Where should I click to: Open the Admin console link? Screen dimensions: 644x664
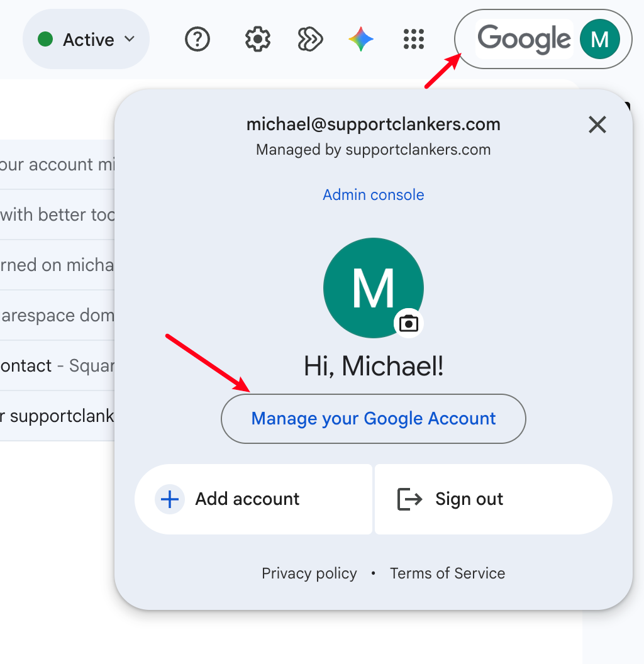click(374, 195)
